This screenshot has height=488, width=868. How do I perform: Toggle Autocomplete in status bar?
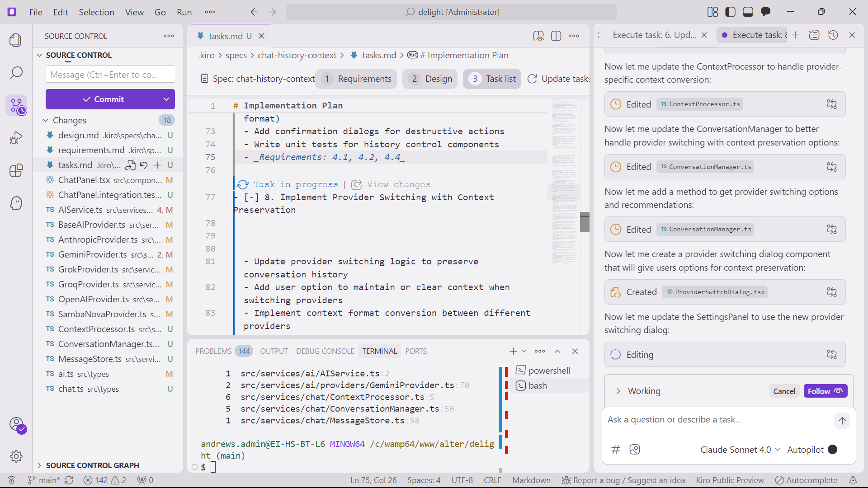807,480
